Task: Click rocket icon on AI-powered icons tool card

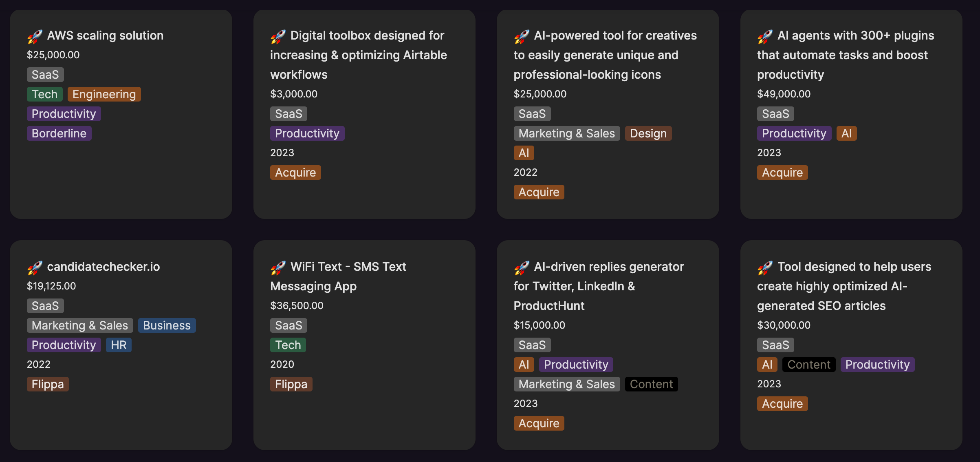Action: (x=522, y=37)
